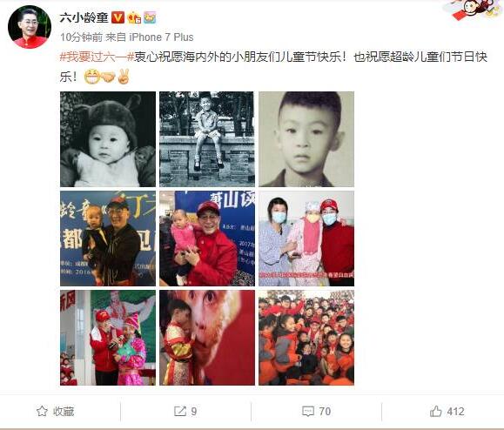Viewport: 504px width, 430px height.
Task: Like the post with thumbs-up icon
Action: tap(436, 411)
